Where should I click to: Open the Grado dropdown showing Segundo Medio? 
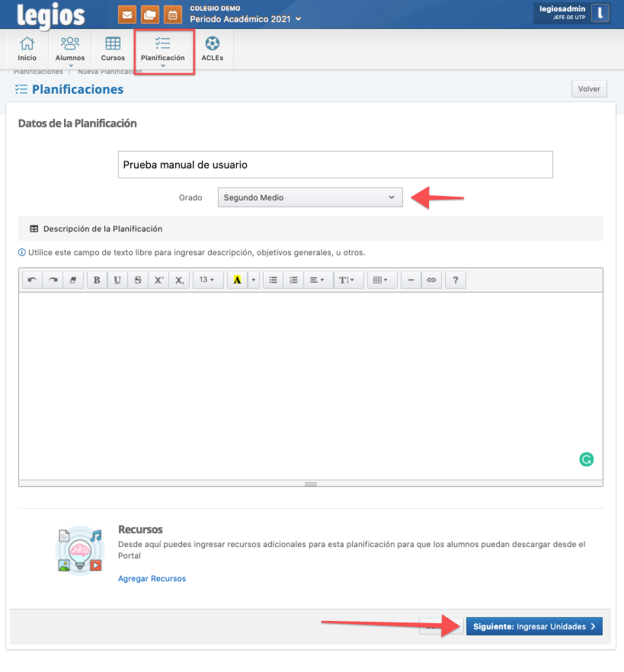[x=309, y=197]
